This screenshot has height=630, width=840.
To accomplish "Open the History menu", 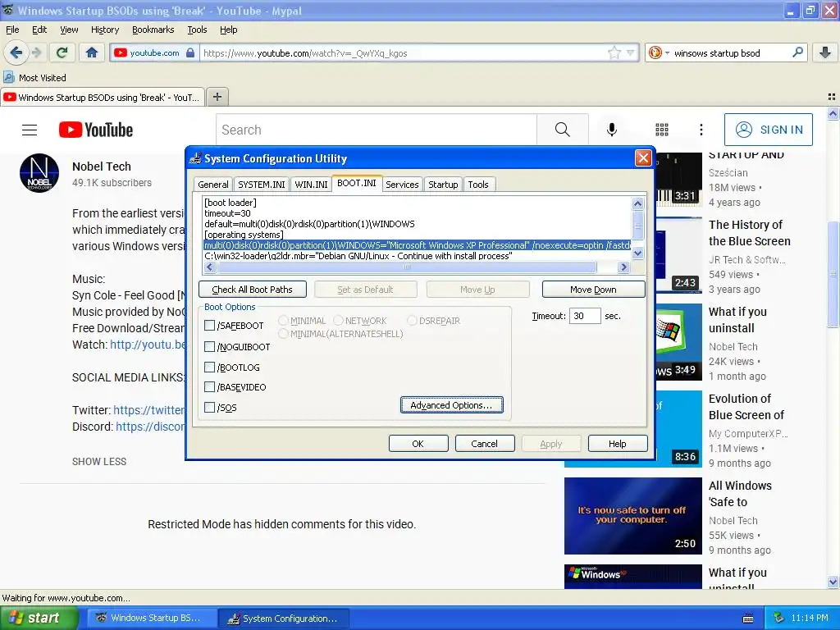I will click(x=104, y=30).
